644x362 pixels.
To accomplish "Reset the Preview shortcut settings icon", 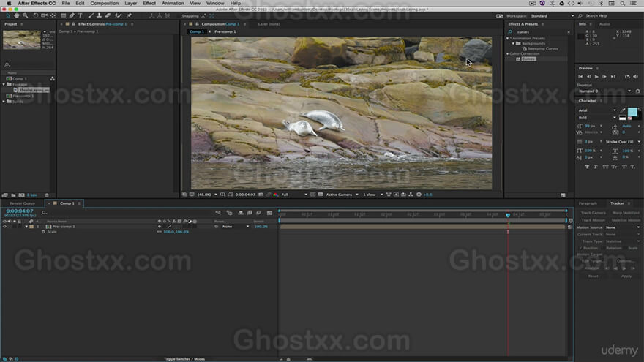I will [638, 91].
